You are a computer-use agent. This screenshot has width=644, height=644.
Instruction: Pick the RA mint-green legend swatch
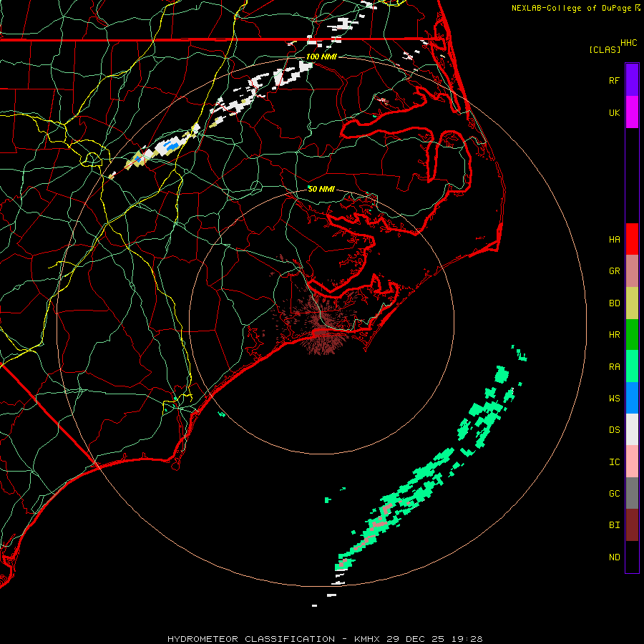click(x=632, y=366)
